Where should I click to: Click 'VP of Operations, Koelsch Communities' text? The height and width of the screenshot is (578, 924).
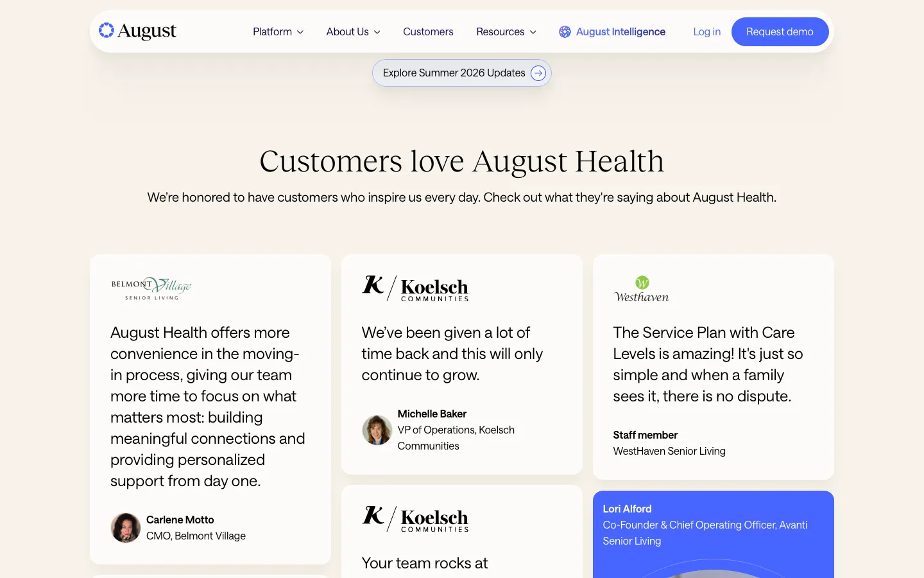[456, 437]
